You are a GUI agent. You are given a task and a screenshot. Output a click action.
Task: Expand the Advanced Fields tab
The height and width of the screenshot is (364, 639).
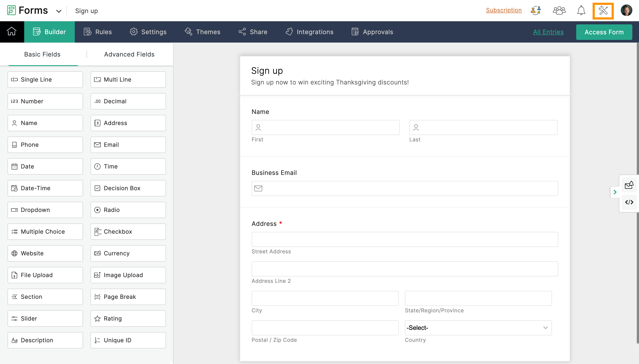click(x=129, y=54)
